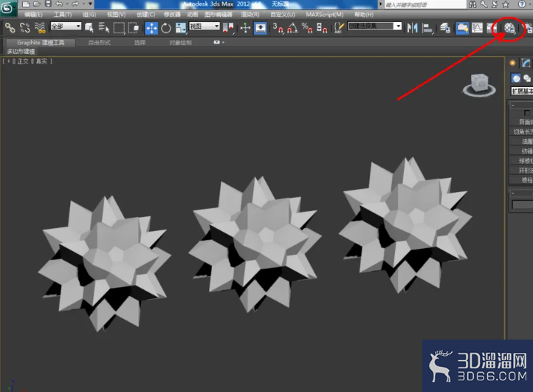Enable the AutoGrid checkbox in the command panel
Image resolution: width=533 pixels, height=392 pixels.
tap(527, 113)
